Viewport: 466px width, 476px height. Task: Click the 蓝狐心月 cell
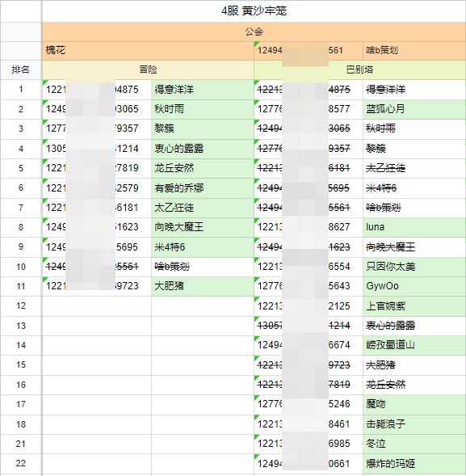pos(414,109)
